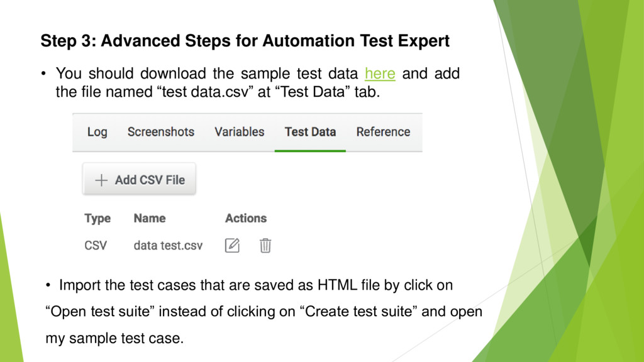
Task: Click the Name column header
Action: [x=150, y=219]
